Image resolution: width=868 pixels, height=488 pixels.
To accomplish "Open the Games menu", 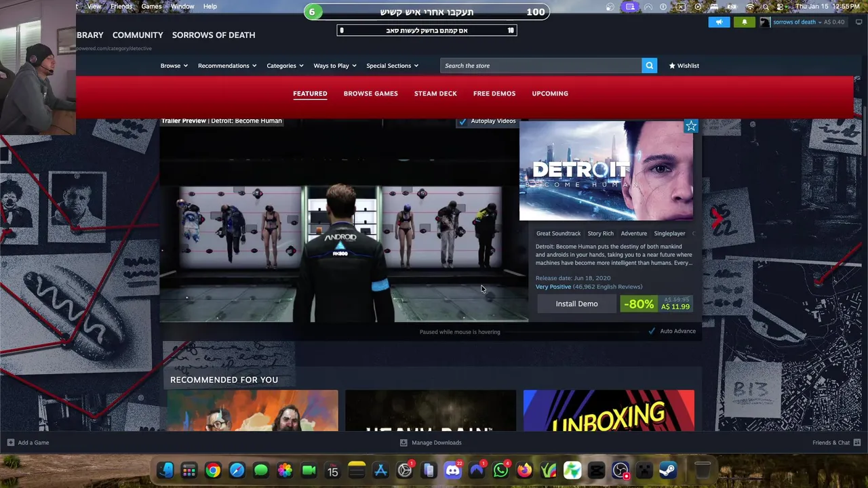I will tap(151, 7).
